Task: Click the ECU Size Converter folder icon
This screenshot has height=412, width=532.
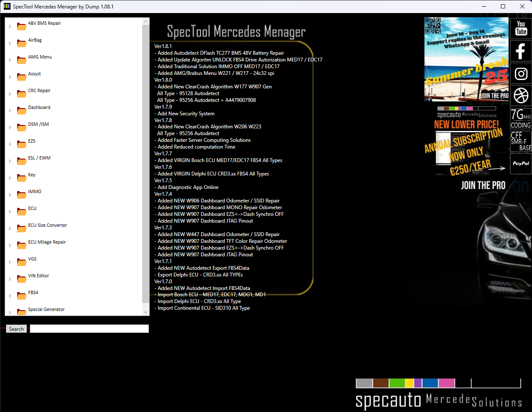Action: click(x=21, y=229)
